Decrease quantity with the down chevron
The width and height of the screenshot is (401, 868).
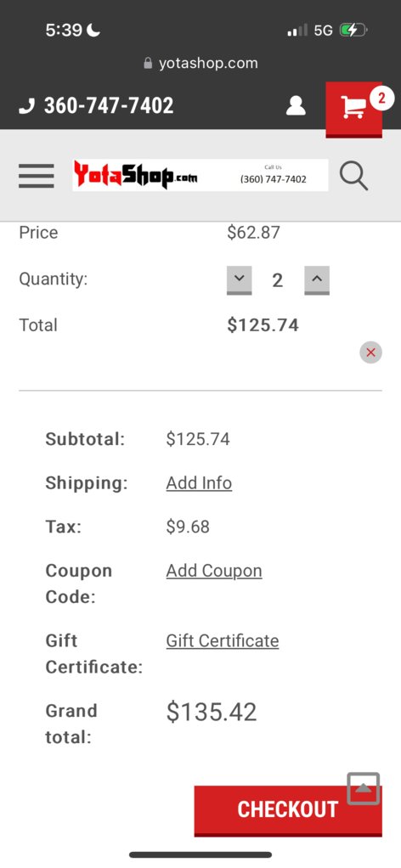click(x=240, y=280)
